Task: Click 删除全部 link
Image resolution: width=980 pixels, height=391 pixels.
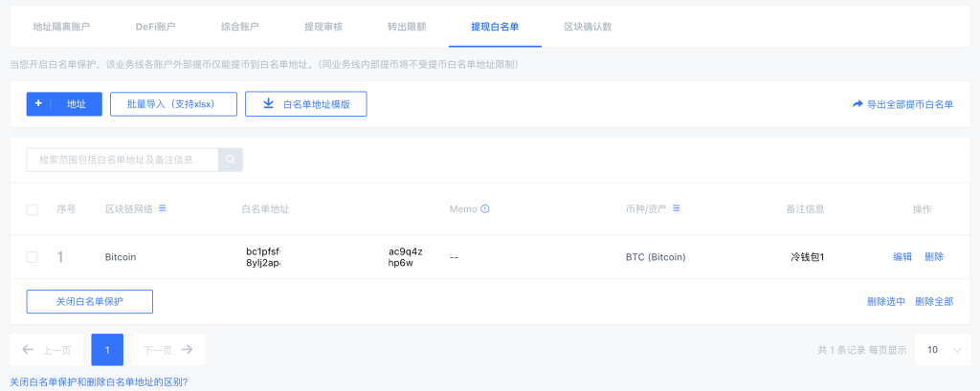Action: [x=934, y=301]
